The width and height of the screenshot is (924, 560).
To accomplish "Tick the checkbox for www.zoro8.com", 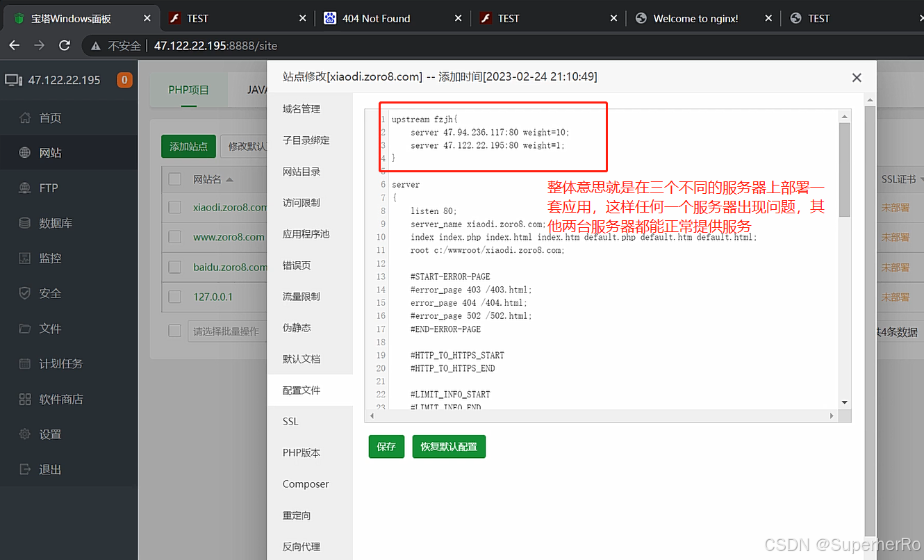I will click(x=174, y=237).
